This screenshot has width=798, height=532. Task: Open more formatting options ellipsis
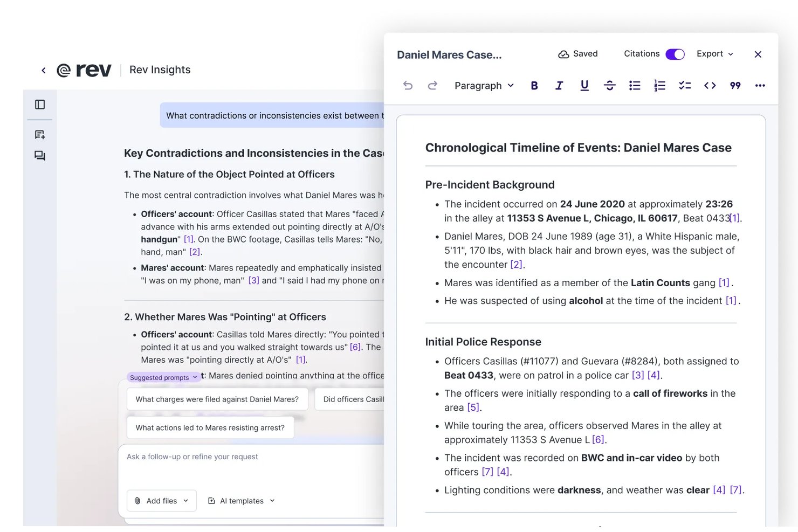pyautogui.click(x=760, y=85)
